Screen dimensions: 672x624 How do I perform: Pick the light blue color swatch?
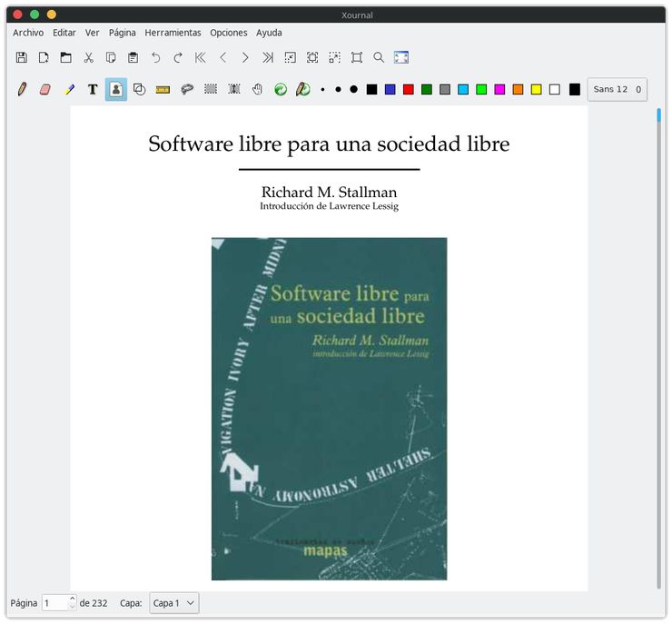click(463, 89)
